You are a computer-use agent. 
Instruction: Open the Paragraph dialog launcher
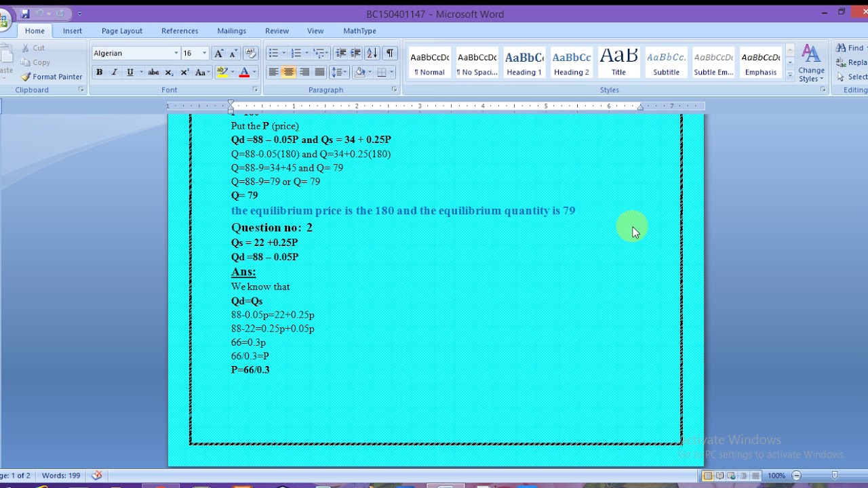394,89
